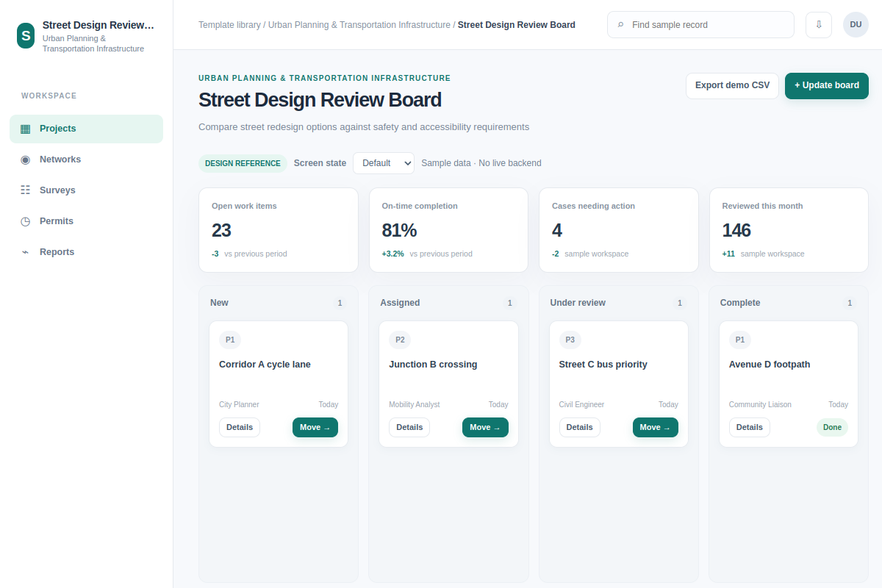Click the +3.2% change indicator

(x=392, y=254)
